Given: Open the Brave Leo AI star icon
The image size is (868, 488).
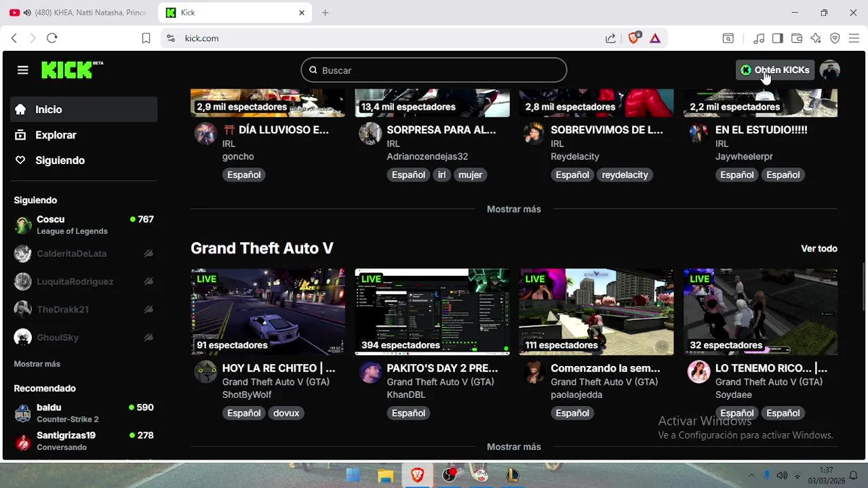Looking at the screenshot, I should tap(816, 39).
